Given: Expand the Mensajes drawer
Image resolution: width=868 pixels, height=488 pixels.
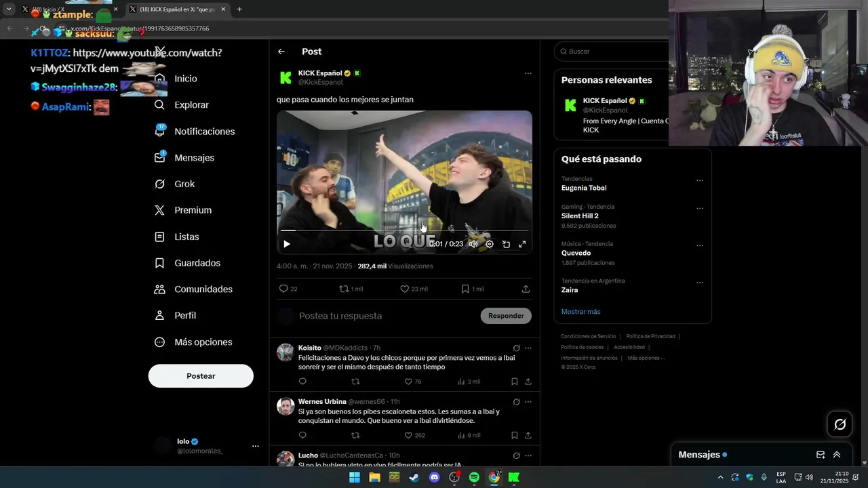Looking at the screenshot, I should pyautogui.click(x=837, y=455).
